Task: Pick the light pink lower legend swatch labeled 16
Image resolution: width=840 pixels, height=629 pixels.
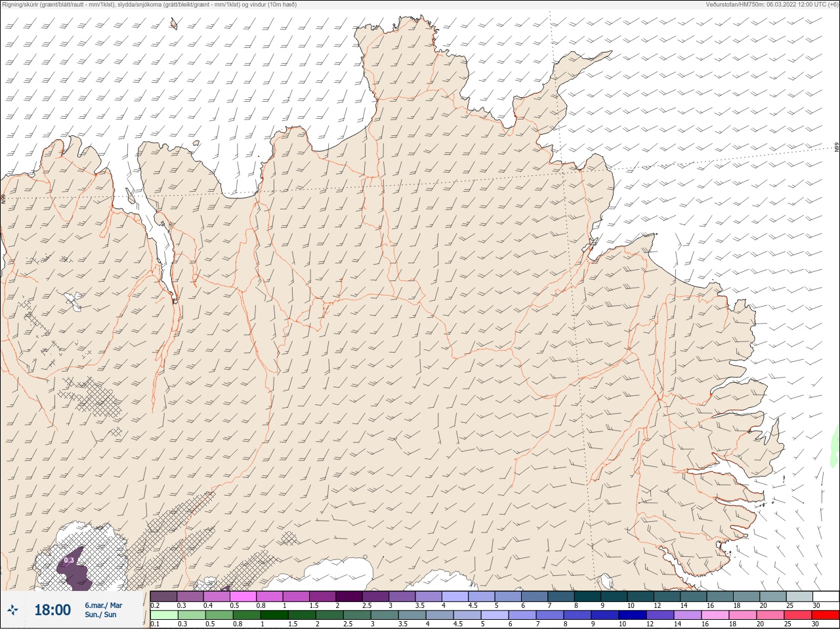Action: click(716, 615)
